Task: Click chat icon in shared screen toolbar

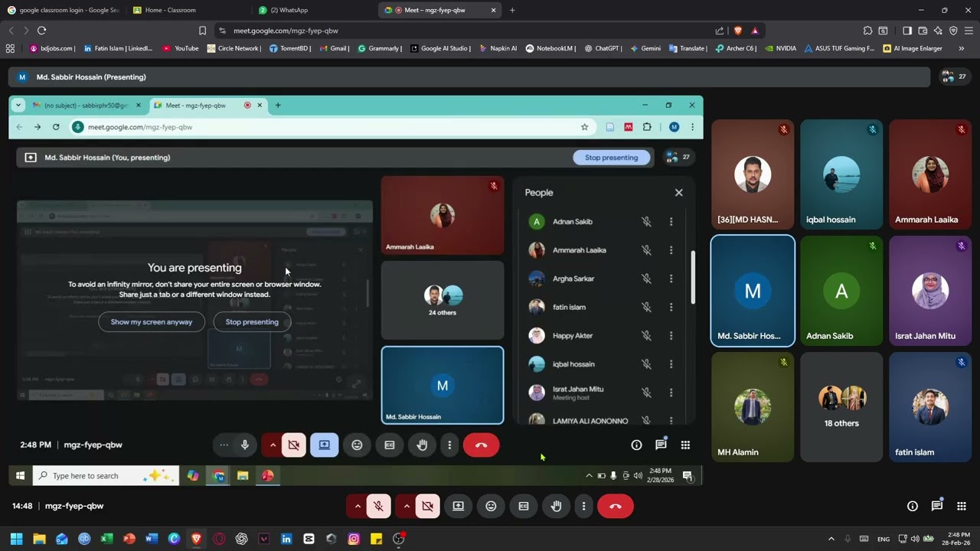Action: (x=661, y=445)
